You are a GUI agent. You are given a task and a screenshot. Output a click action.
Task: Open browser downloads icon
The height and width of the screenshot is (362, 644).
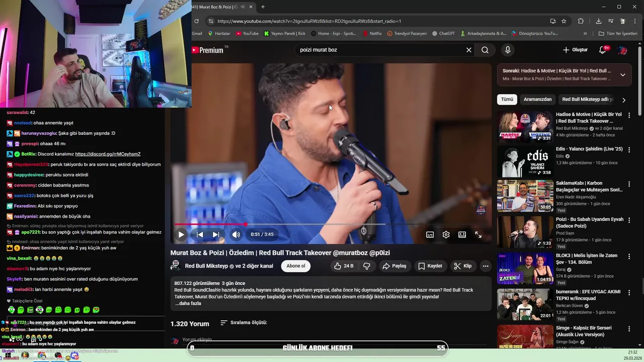598,21
